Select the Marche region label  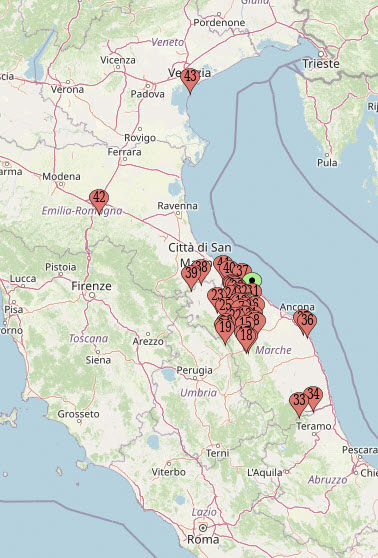pos(273,350)
